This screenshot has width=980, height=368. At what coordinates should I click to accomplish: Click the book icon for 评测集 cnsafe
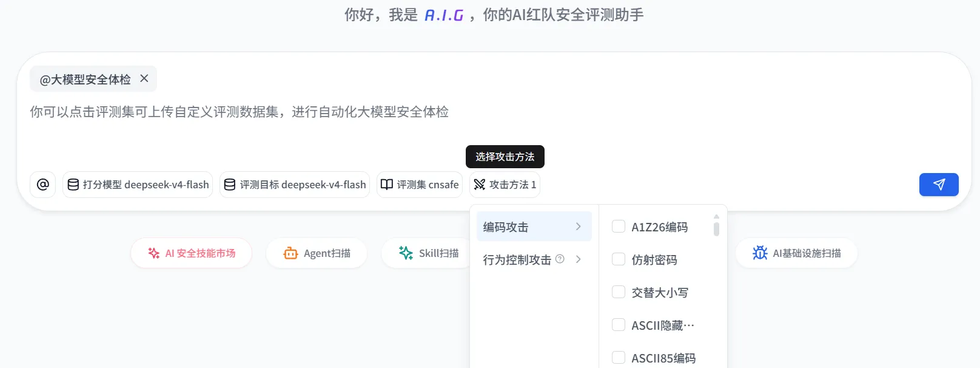click(387, 185)
